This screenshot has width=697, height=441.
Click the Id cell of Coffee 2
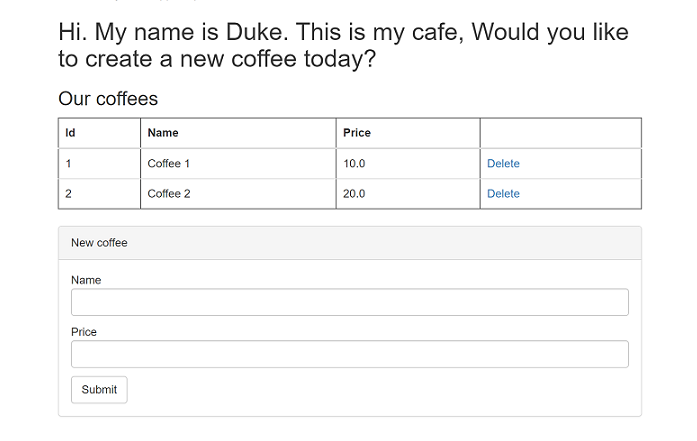68,194
